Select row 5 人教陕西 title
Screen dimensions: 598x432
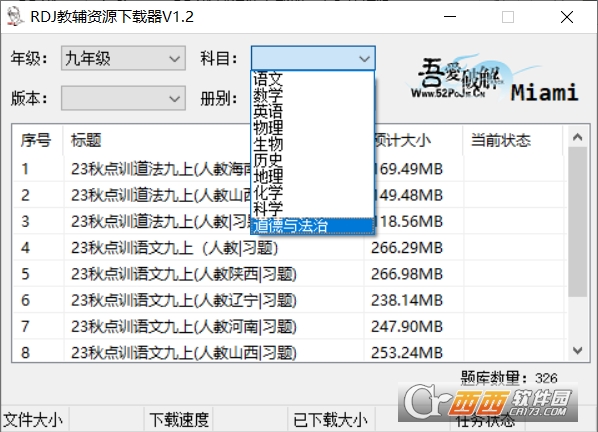point(184,274)
